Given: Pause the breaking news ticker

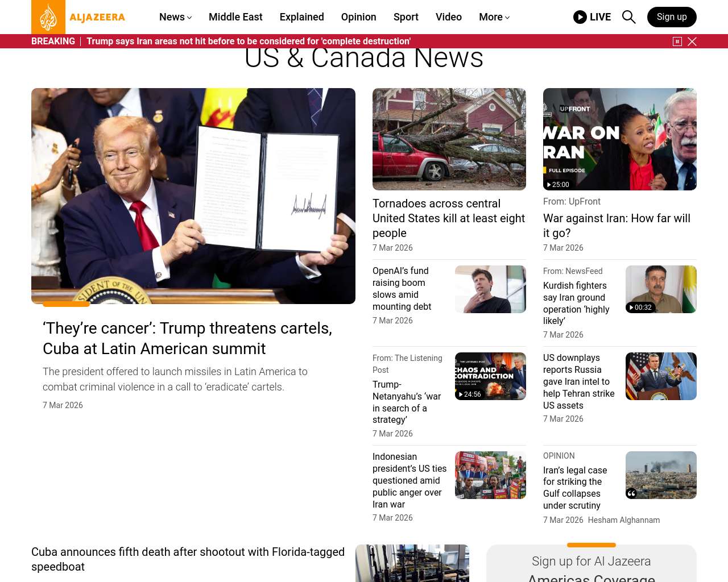Looking at the screenshot, I should click(x=677, y=41).
